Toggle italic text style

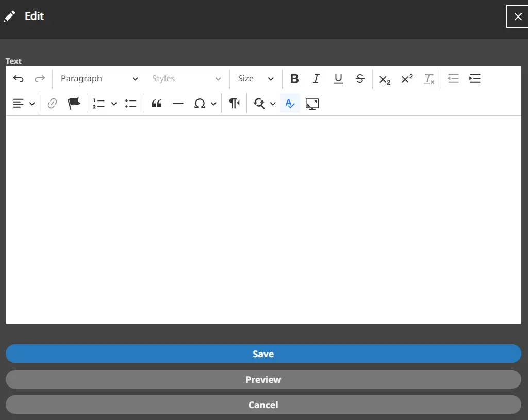(x=316, y=79)
